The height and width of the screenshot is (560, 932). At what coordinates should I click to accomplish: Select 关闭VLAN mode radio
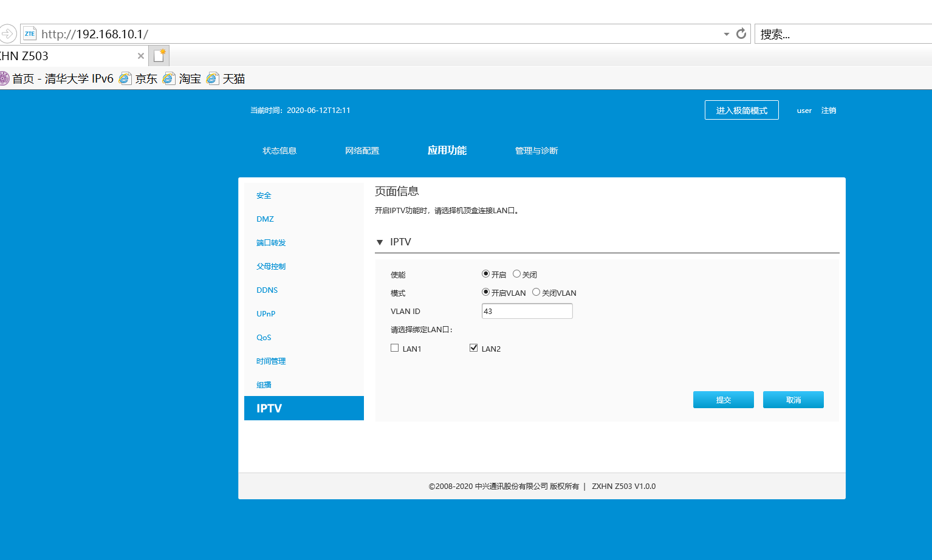coord(536,292)
